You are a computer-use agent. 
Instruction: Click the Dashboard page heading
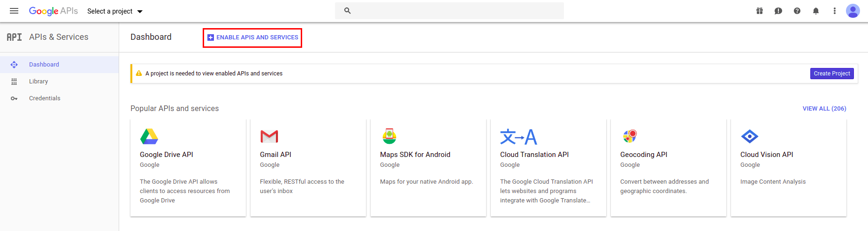coord(151,37)
